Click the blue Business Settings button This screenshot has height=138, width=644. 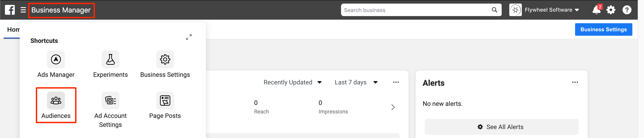pos(603,29)
